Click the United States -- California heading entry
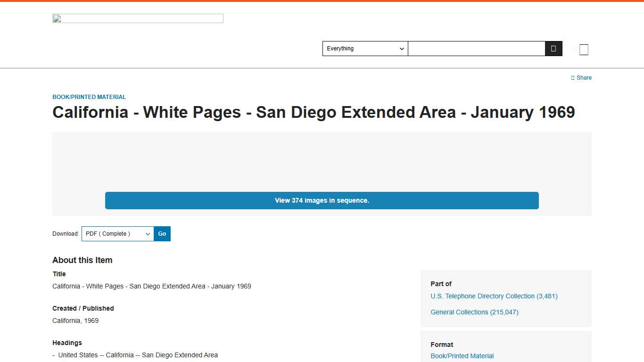This screenshot has height=362, width=644. (137, 355)
